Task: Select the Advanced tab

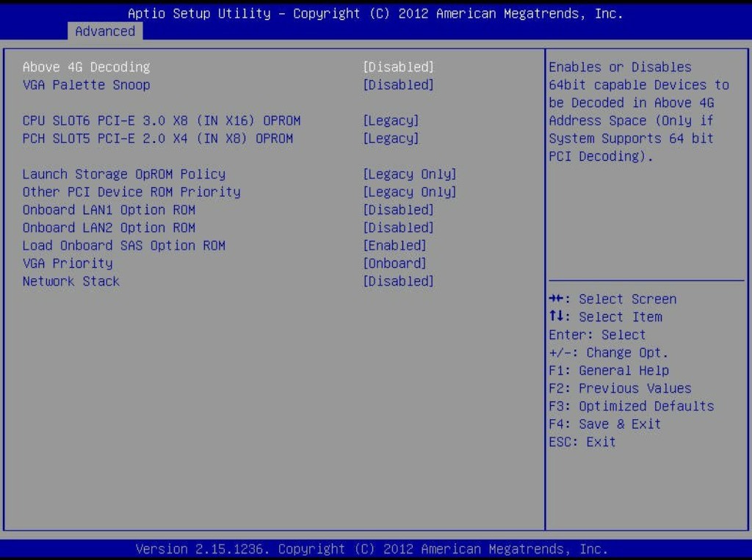Action: (x=105, y=31)
